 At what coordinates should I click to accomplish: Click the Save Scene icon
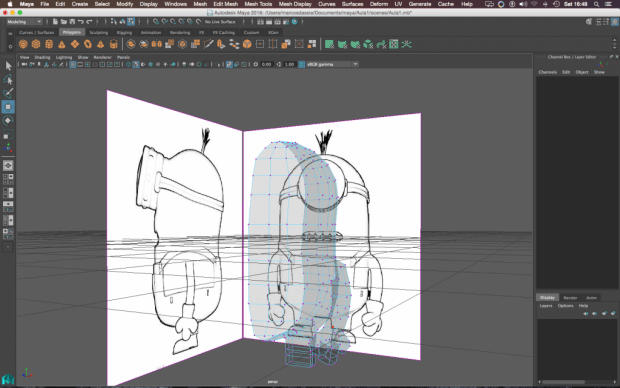tap(72, 22)
